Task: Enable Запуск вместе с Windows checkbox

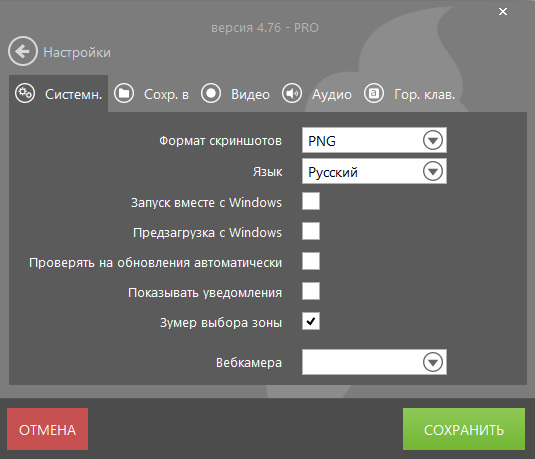Action: (311, 201)
